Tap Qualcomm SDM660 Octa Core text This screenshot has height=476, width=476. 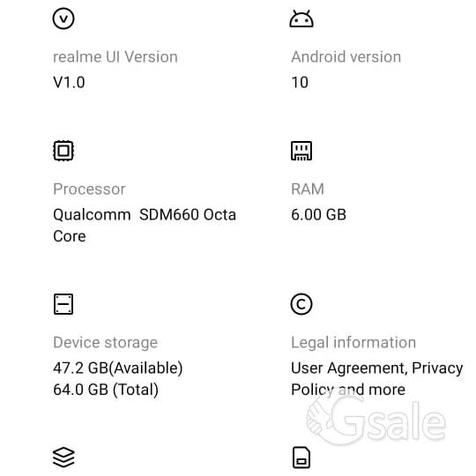click(x=145, y=226)
